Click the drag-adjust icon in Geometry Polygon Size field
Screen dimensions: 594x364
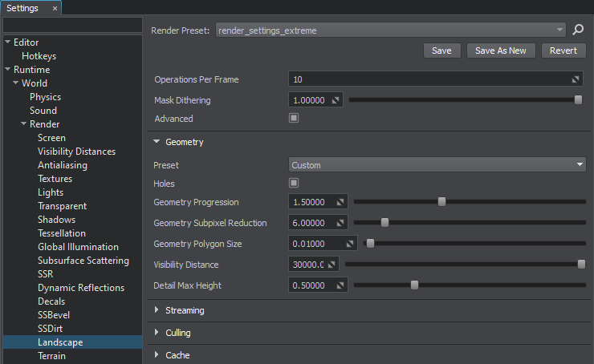351,244
